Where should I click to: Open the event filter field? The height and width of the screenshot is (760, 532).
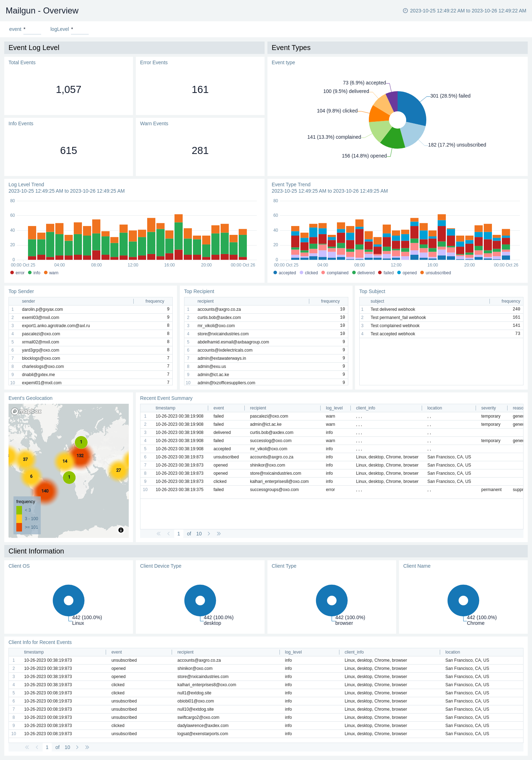click(32, 29)
